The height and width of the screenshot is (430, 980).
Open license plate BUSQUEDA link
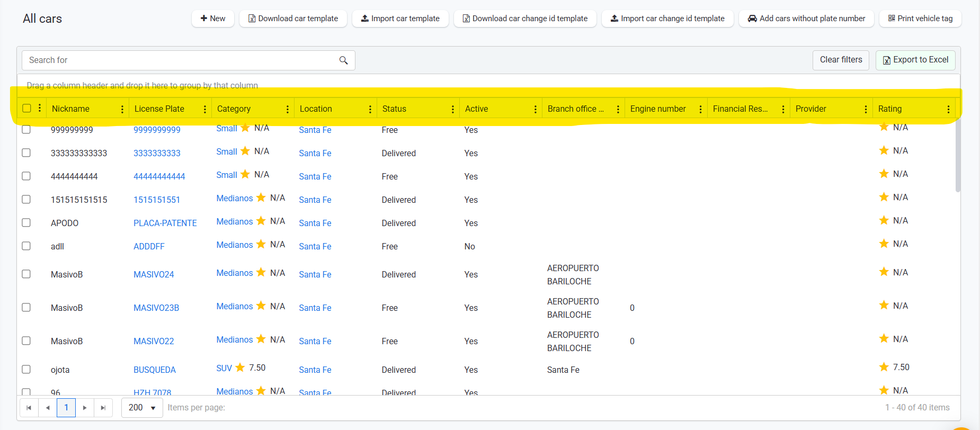point(155,370)
